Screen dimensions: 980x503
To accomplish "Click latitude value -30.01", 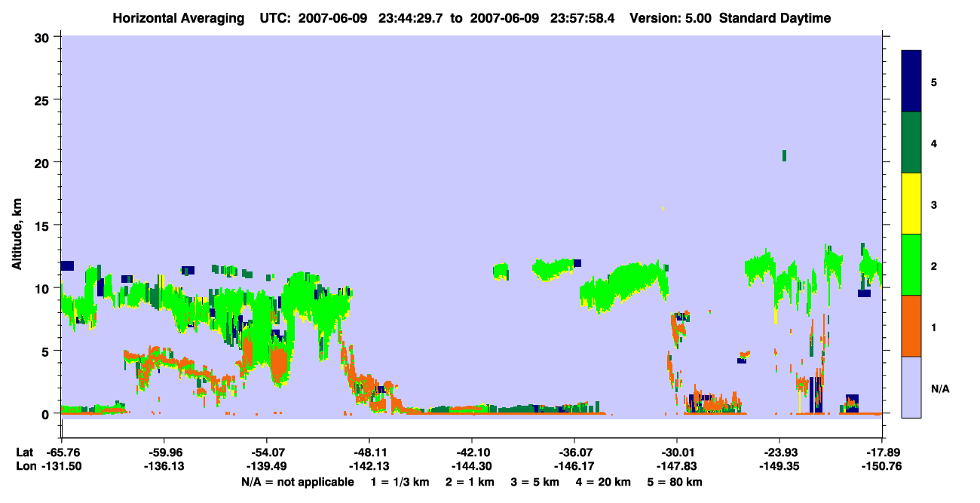I will click(x=676, y=452).
